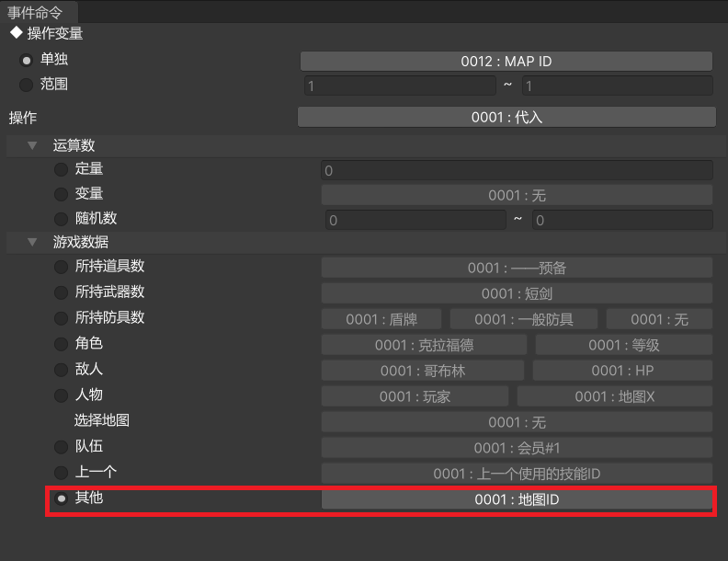Collapse the 游戏数据 section triangle

[33, 243]
